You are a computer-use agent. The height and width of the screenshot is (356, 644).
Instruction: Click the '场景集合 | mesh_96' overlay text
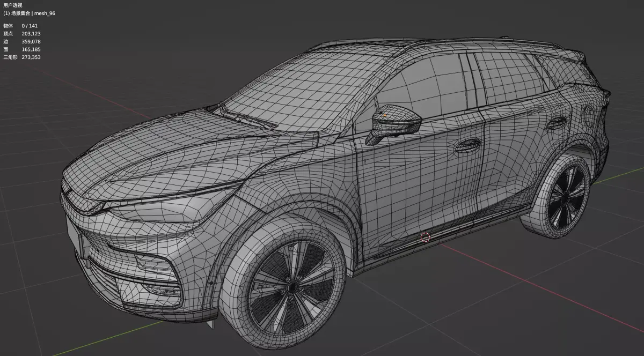click(33, 13)
